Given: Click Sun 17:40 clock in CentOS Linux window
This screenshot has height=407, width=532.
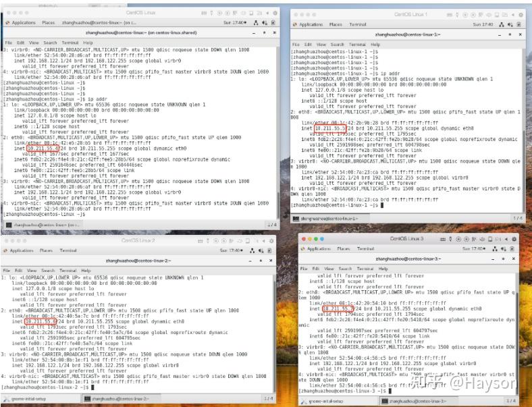Looking at the screenshot, I should 235,23.
